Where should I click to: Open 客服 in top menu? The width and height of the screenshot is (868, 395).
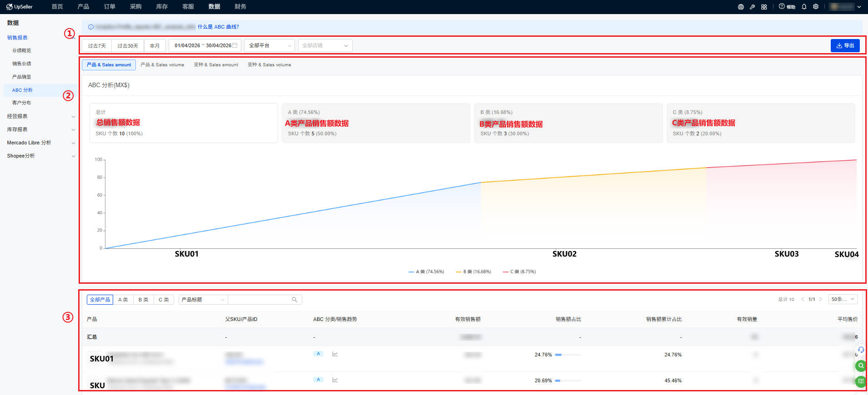point(188,7)
